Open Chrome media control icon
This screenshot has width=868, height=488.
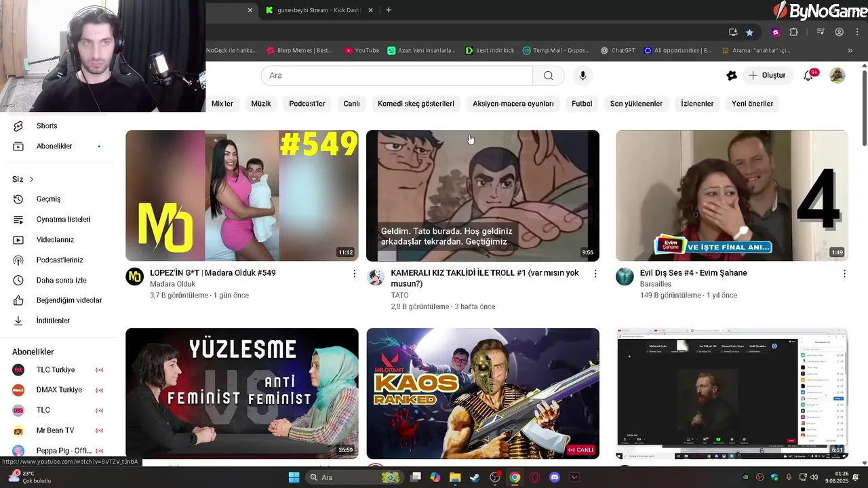(x=821, y=32)
